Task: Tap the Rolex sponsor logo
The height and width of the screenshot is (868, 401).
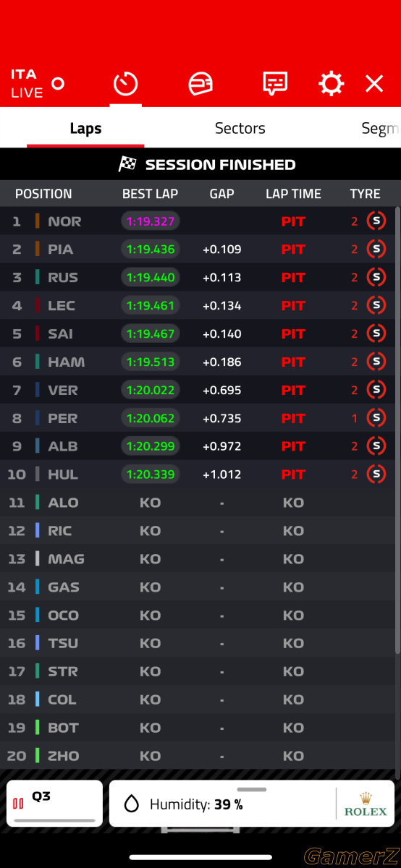Action: (366, 804)
